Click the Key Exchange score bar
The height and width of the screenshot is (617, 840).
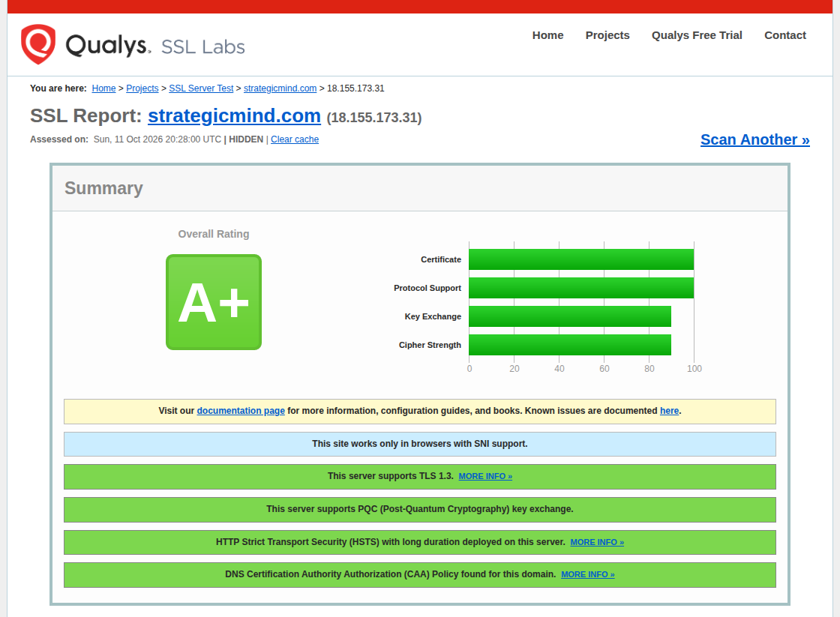click(570, 316)
